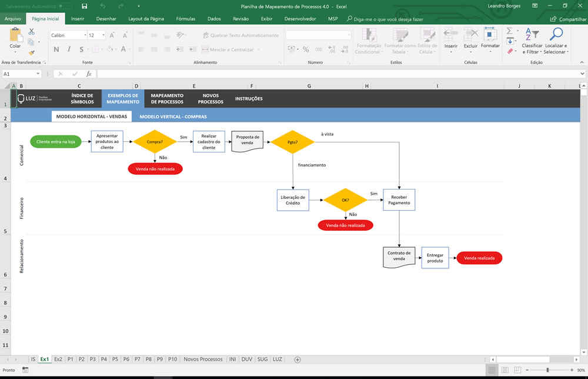Open the font size 12 dropdown

pos(103,35)
